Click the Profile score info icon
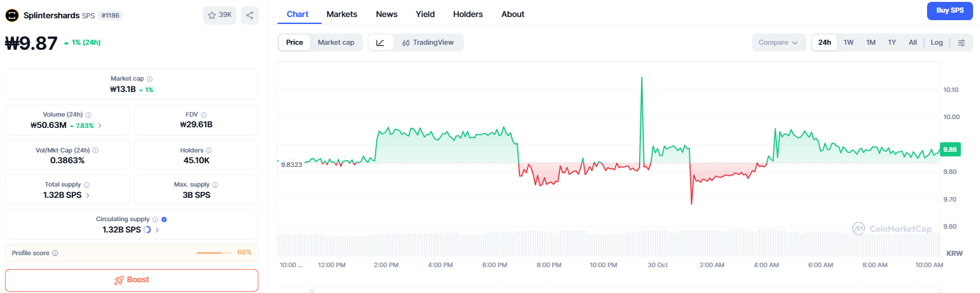 click(x=55, y=253)
